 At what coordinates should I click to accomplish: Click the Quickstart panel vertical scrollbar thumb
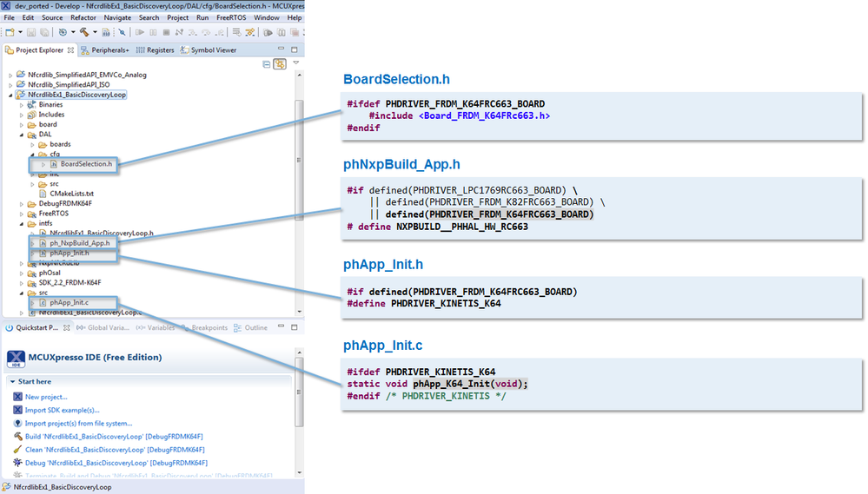point(300,392)
